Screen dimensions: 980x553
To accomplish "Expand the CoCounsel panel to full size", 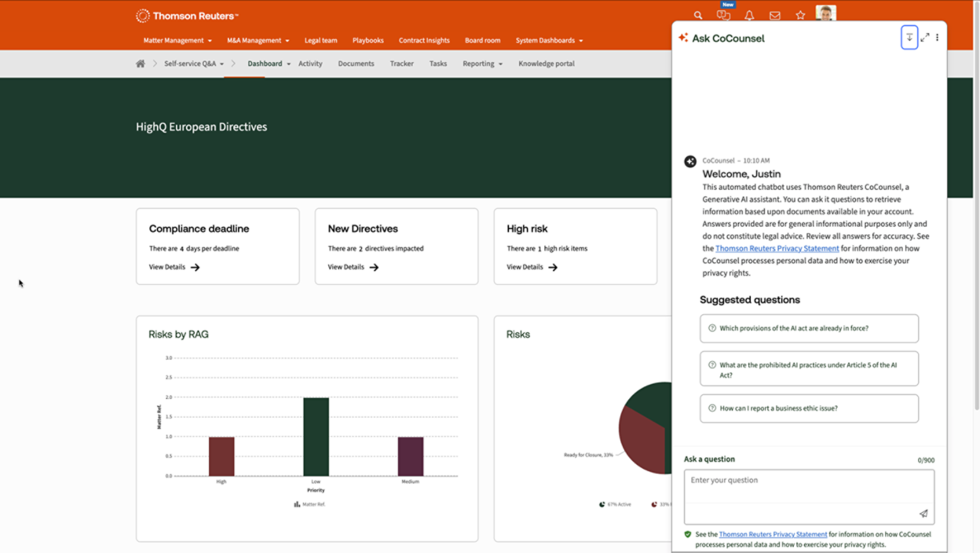I will (925, 38).
